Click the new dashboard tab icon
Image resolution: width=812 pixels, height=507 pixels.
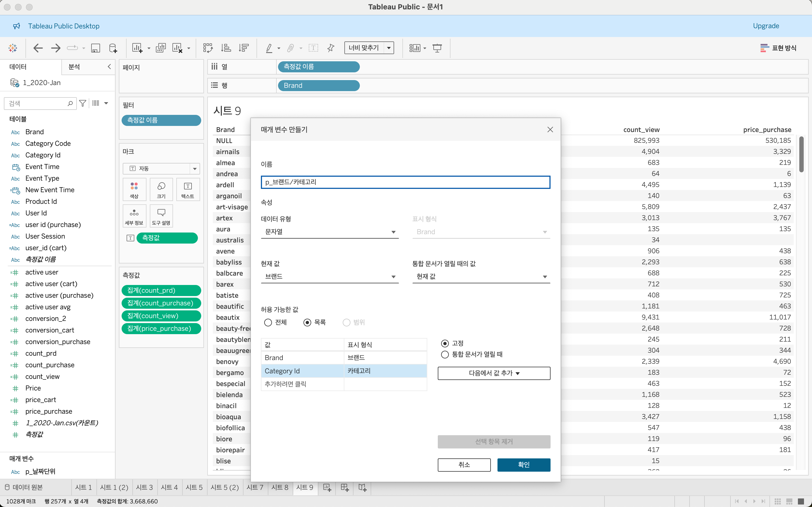pyautogui.click(x=345, y=487)
